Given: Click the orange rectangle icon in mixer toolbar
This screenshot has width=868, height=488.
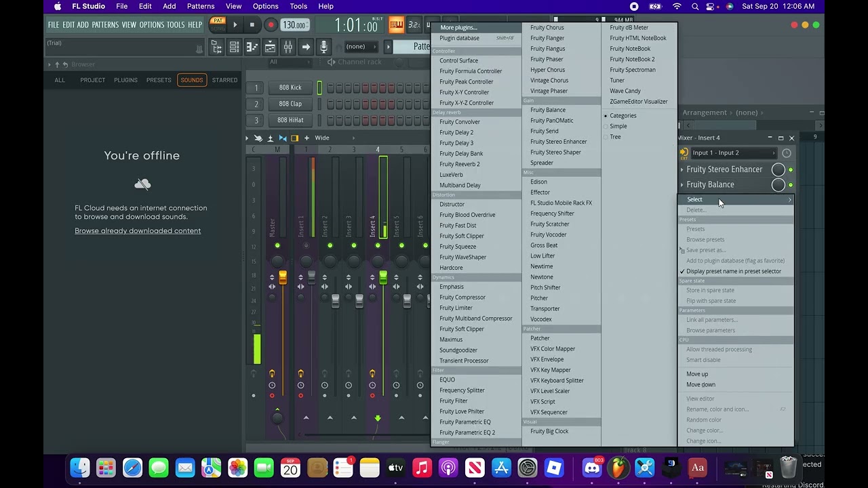Looking at the screenshot, I should tap(294, 138).
